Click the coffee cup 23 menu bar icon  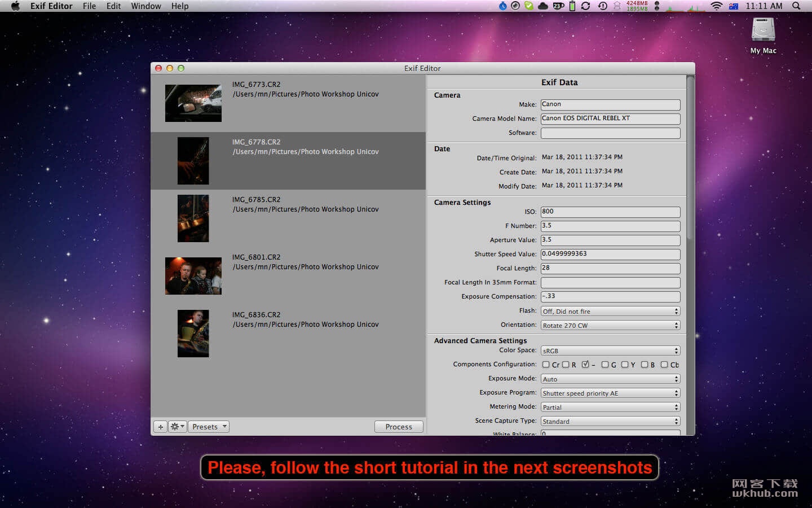click(x=558, y=6)
